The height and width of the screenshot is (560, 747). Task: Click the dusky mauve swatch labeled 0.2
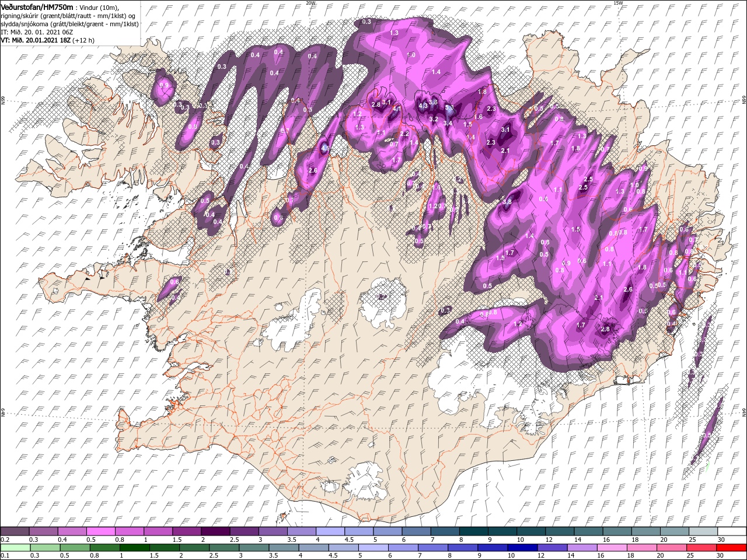(15, 531)
